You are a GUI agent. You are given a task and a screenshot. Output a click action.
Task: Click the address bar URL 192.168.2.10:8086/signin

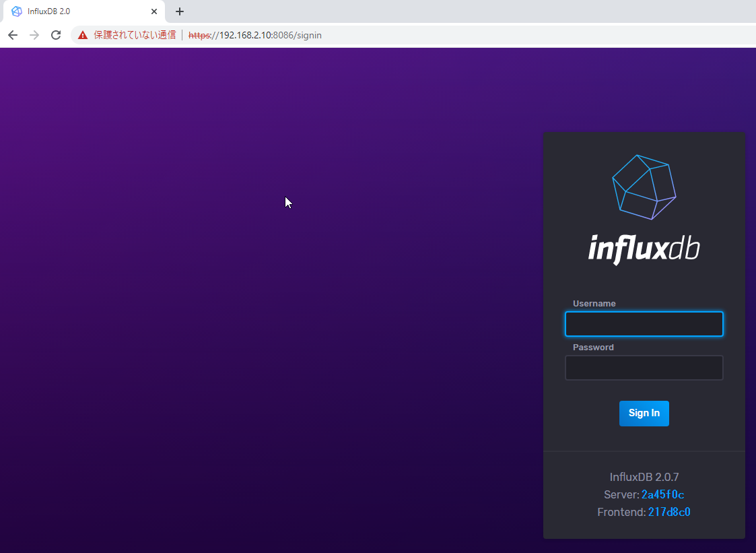(255, 35)
